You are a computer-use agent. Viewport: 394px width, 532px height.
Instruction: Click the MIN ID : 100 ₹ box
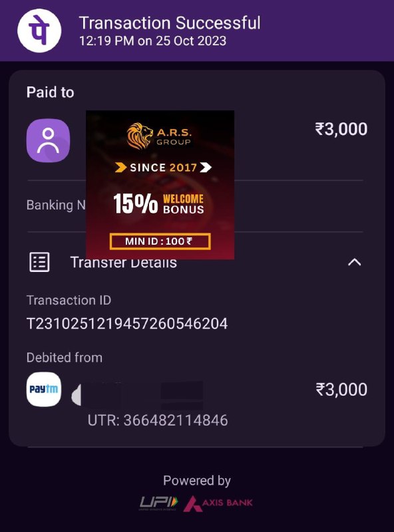[160, 241]
